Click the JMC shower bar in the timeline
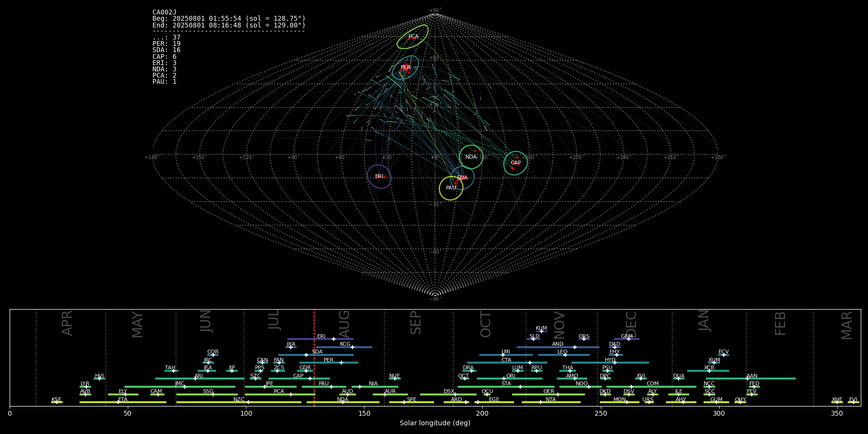868x434 pixels. (x=180, y=386)
